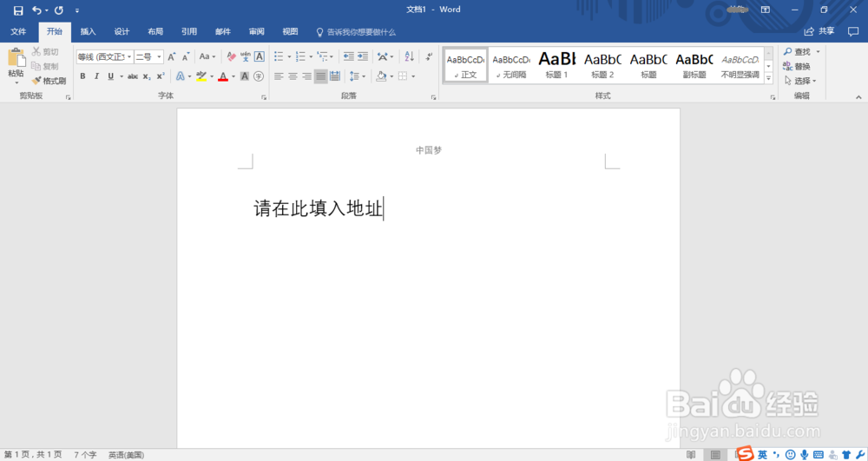Decrease the paragraph indent
The image size is (868, 461).
tap(348, 56)
